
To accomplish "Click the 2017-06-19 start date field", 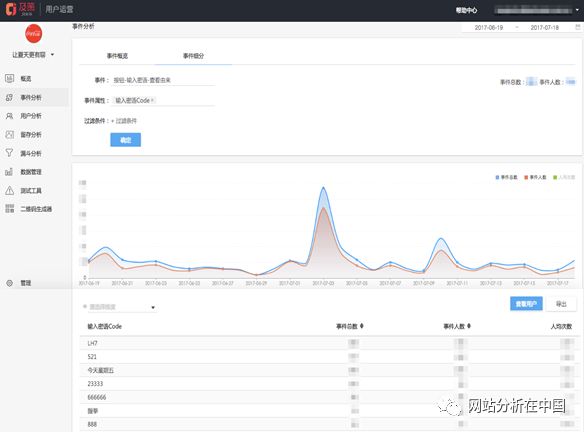I will [489, 28].
